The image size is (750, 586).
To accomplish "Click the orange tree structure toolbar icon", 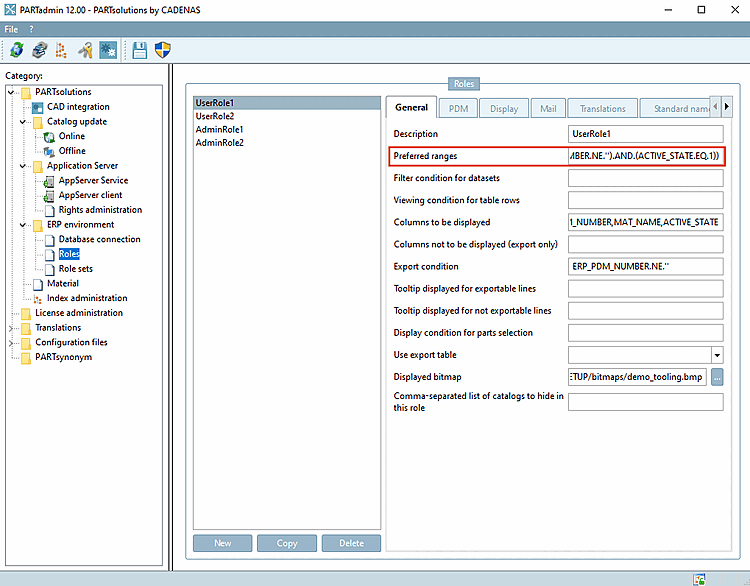I will (x=62, y=50).
